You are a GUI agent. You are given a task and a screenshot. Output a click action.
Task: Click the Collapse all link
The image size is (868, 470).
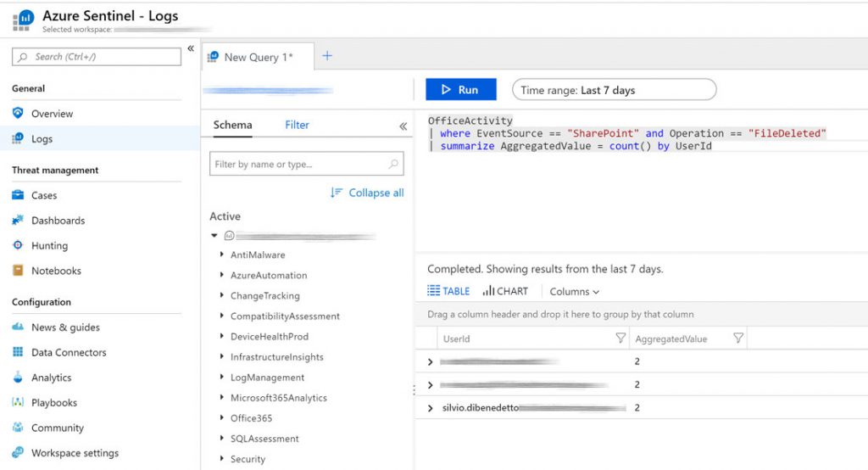[x=376, y=193]
